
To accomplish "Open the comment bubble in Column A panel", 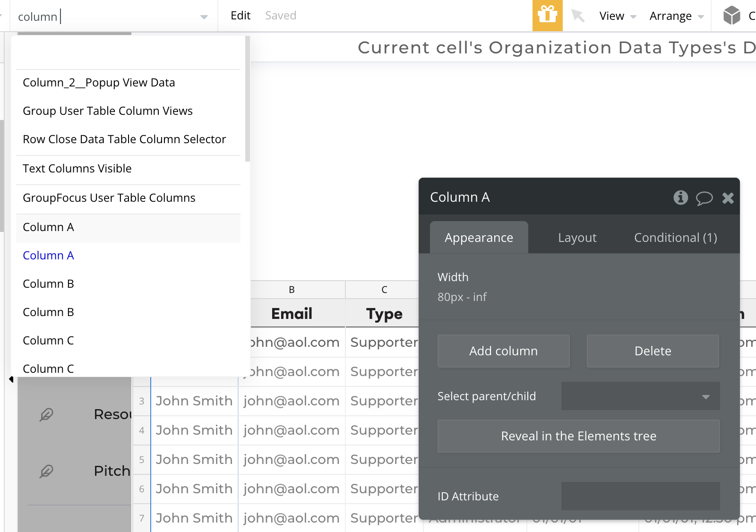I will [704, 198].
